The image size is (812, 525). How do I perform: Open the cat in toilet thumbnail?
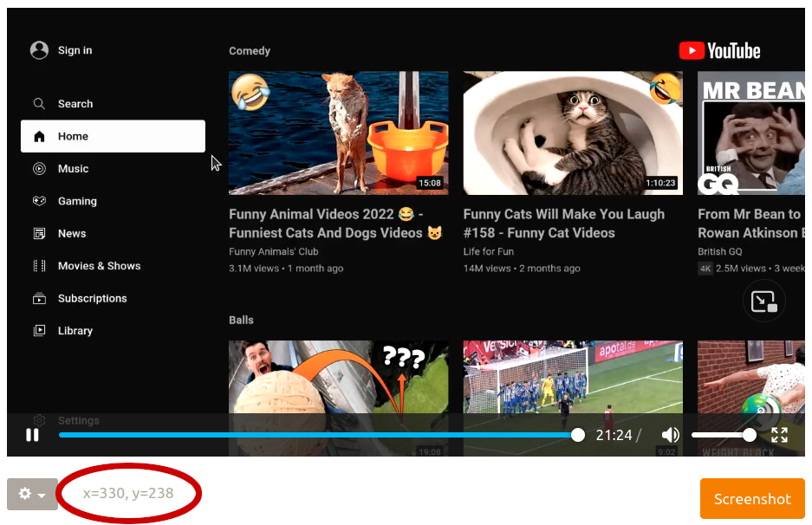click(x=573, y=133)
